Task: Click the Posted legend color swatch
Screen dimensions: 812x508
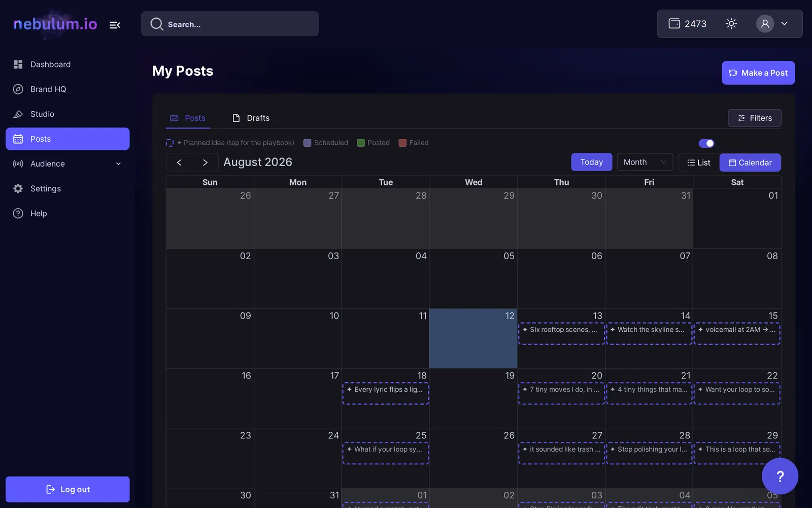Action: point(361,143)
